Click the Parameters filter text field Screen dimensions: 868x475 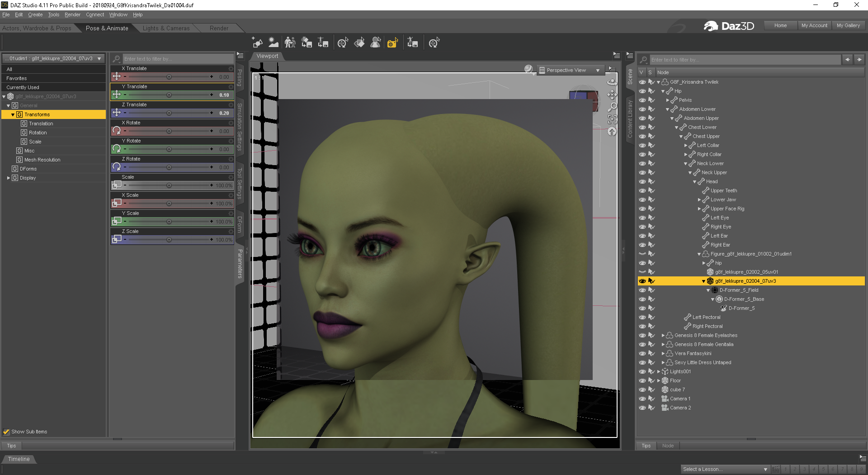[178, 59]
